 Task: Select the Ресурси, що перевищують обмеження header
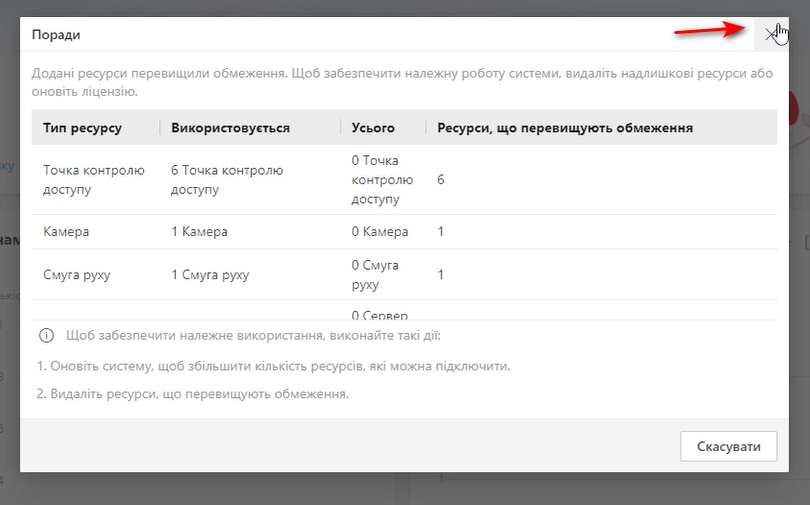point(565,128)
